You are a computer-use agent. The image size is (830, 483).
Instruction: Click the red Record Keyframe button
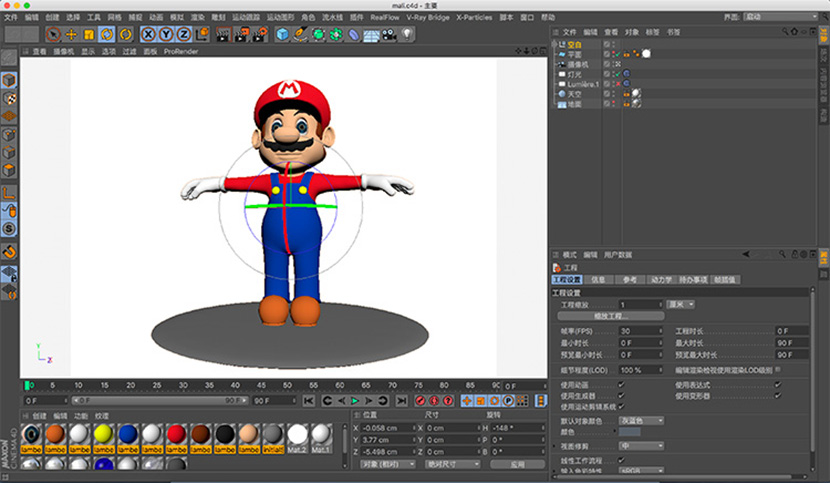click(x=420, y=401)
